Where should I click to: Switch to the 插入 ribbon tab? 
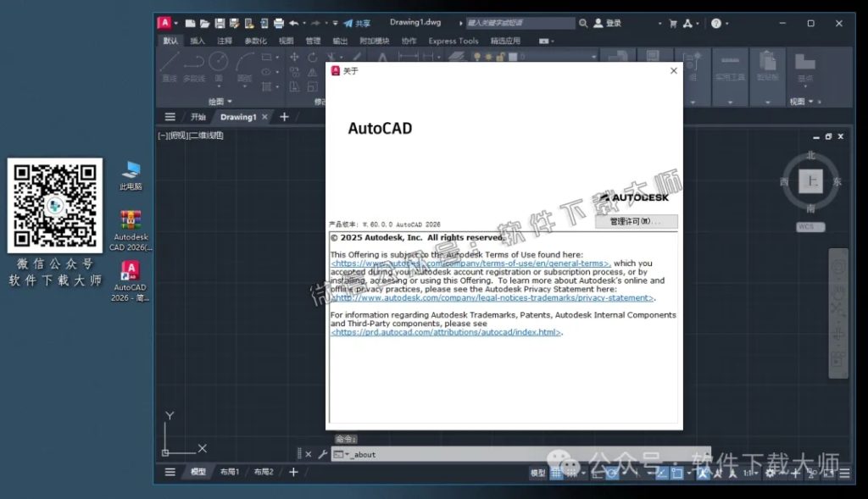pos(197,40)
